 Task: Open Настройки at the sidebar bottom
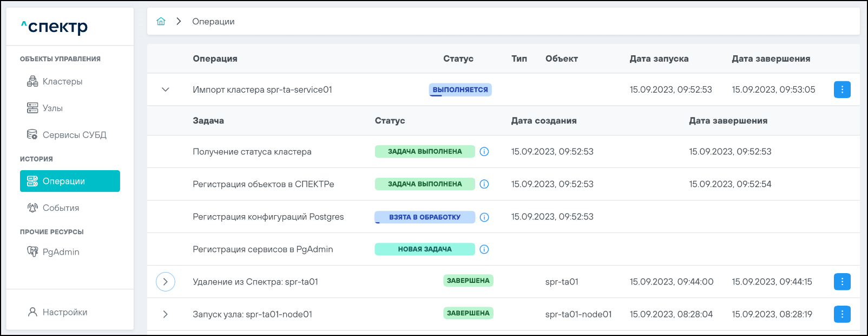pyautogui.click(x=64, y=312)
